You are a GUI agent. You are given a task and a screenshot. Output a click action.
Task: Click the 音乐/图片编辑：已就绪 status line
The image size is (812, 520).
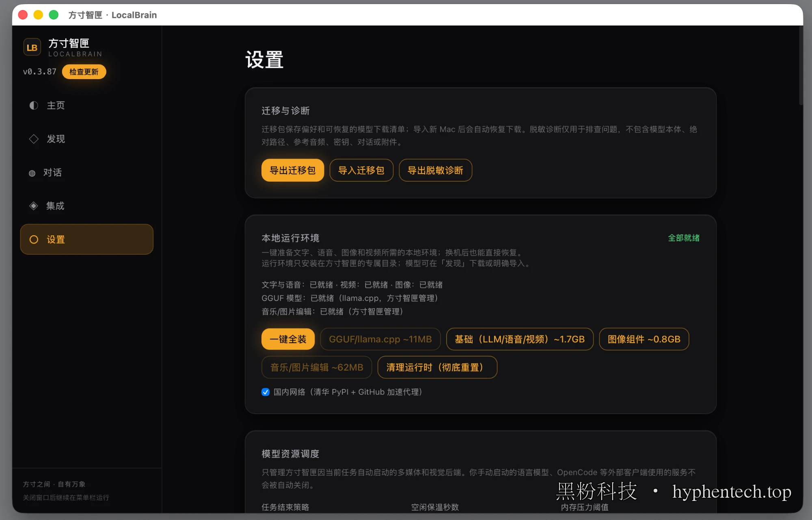pos(332,312)
